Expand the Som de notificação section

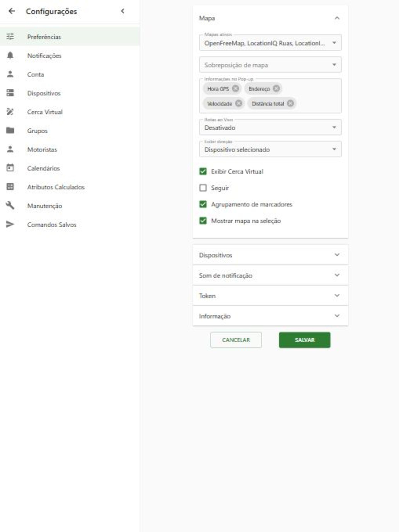point(270,275)
